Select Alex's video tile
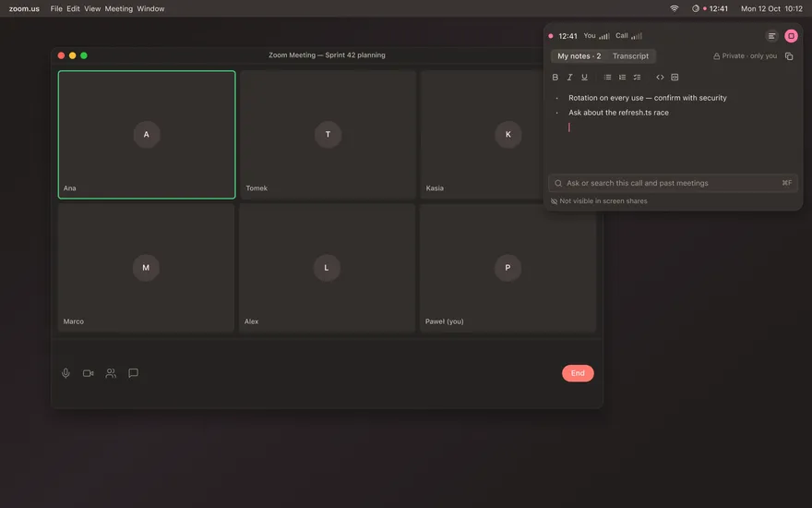Screen dimensions: 812x508 (328, 268)
